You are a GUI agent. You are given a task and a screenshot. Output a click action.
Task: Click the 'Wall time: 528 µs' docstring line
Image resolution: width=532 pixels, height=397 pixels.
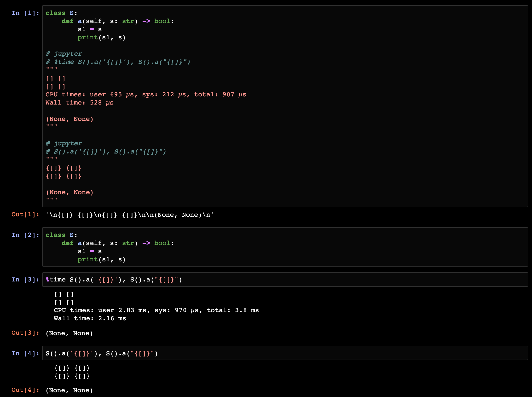point(79,103)
